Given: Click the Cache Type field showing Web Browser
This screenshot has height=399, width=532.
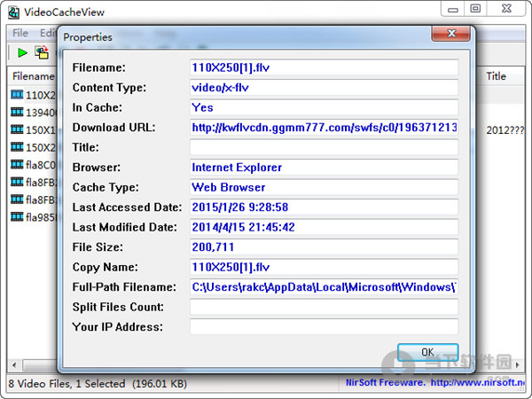Looking at the screenshot, I should coord(324,187).
